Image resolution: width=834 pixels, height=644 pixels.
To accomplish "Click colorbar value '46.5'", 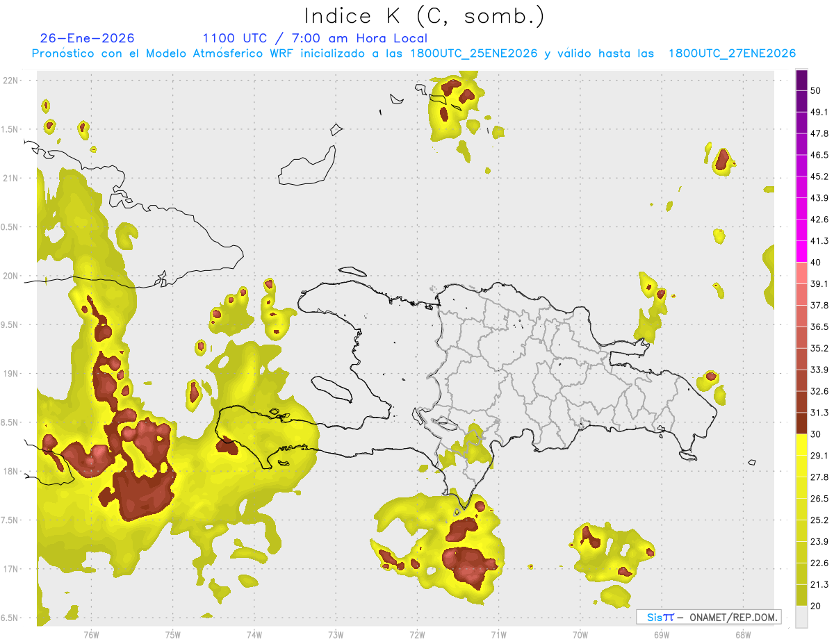I will [819, 155].
